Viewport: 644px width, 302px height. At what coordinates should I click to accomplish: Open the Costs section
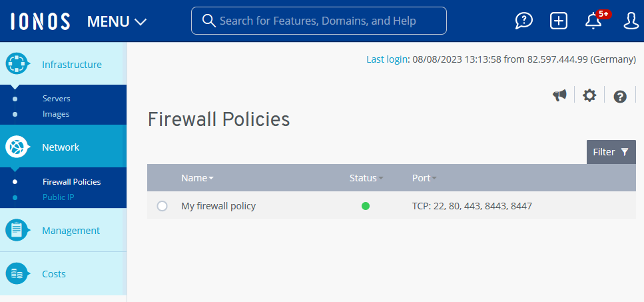coord(54,274)
